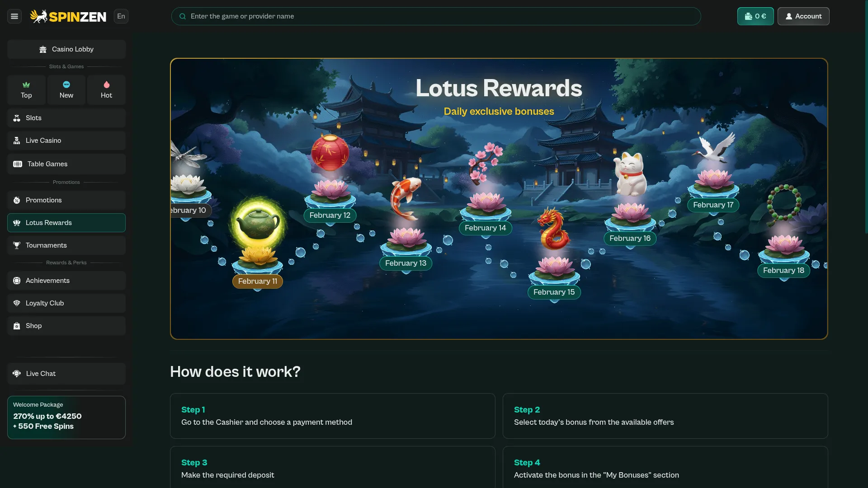
Task: Start a Live Chat session
Action: (x=66, y=374)
